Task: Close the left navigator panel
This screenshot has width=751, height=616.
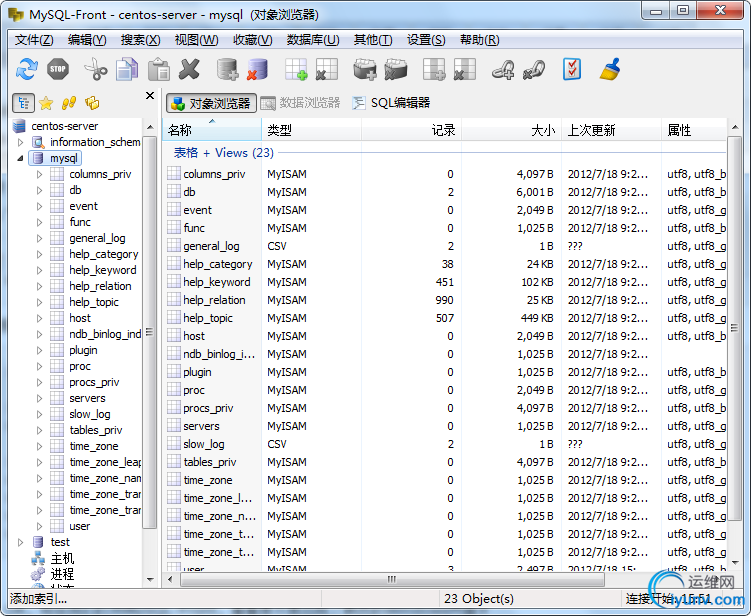Action: click(150, 95)
